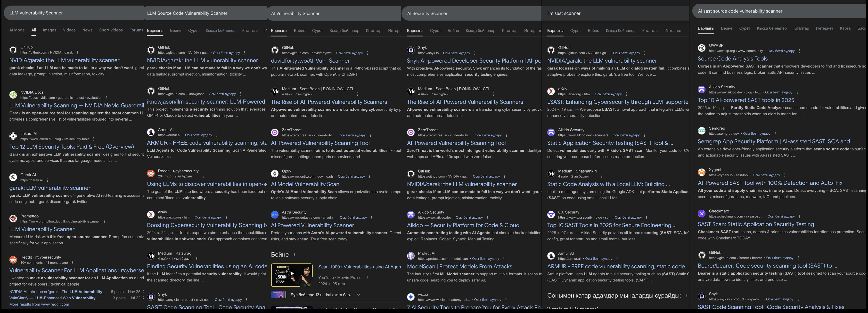This screenshot has width=868, height=313.
Task: Open three-dot menu for Astra Security result
Action: tap(371, 218)
